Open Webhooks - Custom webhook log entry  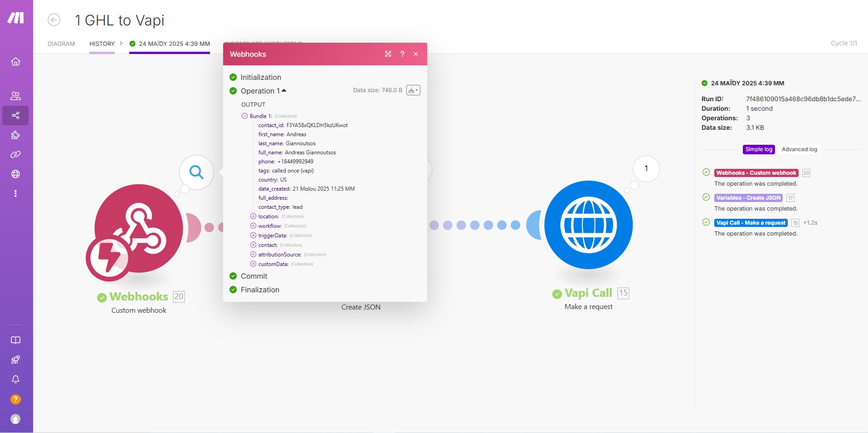coord(756,173)
